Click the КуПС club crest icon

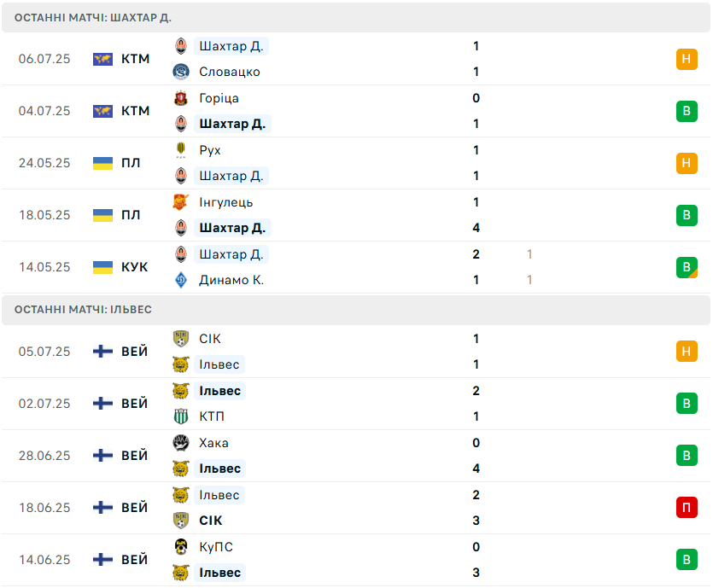point(181,547)
